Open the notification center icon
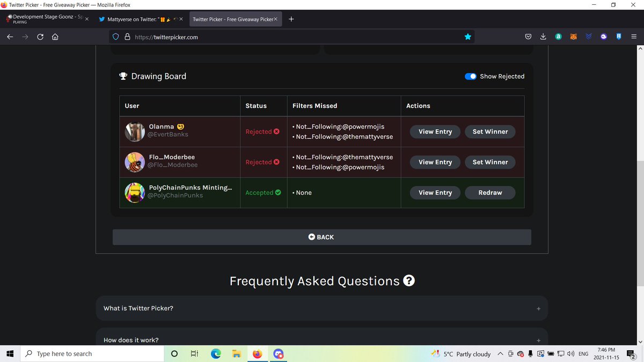Viewport: 644px width, 362px height. click(631, 354)
